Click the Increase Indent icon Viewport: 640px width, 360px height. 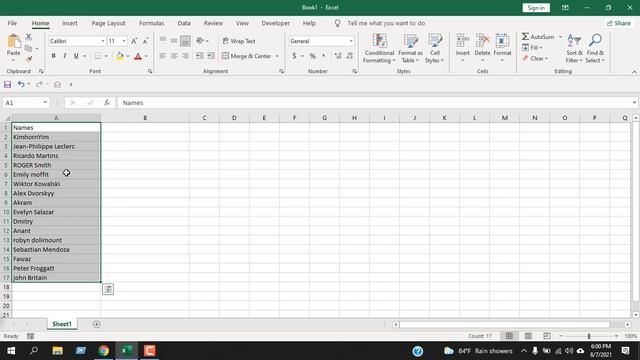click(211, 56)
